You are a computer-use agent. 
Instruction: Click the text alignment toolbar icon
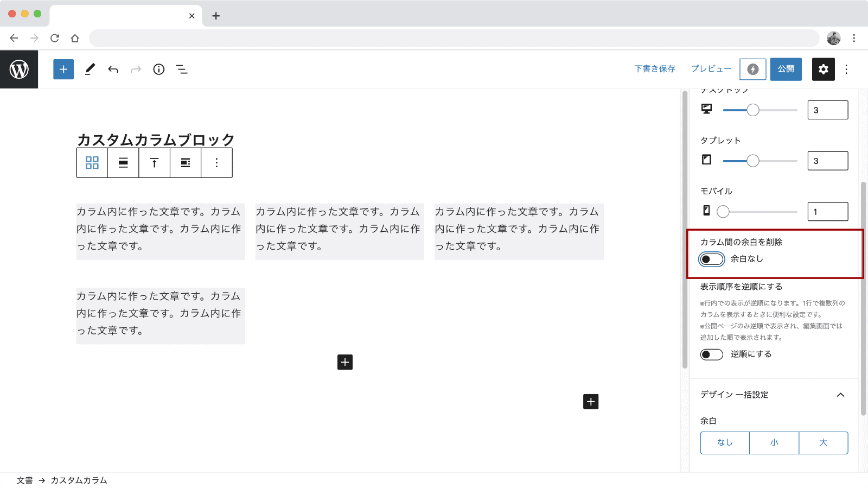tap(186, 163)
